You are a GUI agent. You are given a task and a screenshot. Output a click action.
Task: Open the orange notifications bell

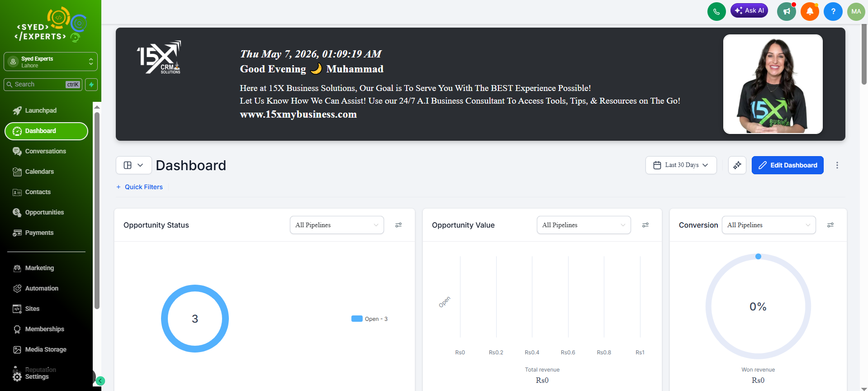810,11
